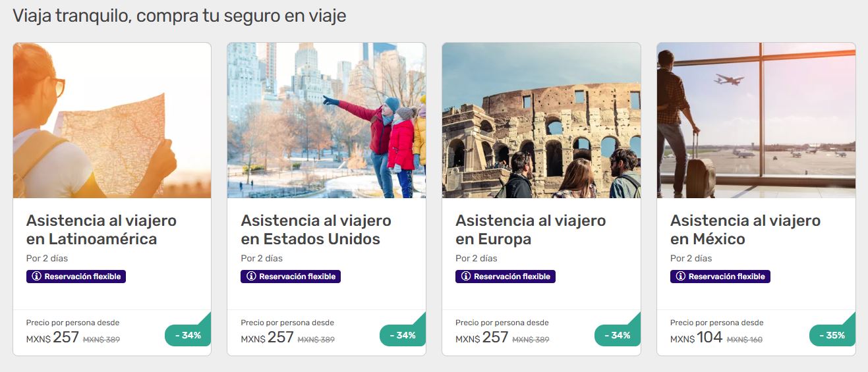Select Asistencia al viajero en Estados Unidos title
Viewport: 868px width, 372px height.
click(x=316, y=229)
